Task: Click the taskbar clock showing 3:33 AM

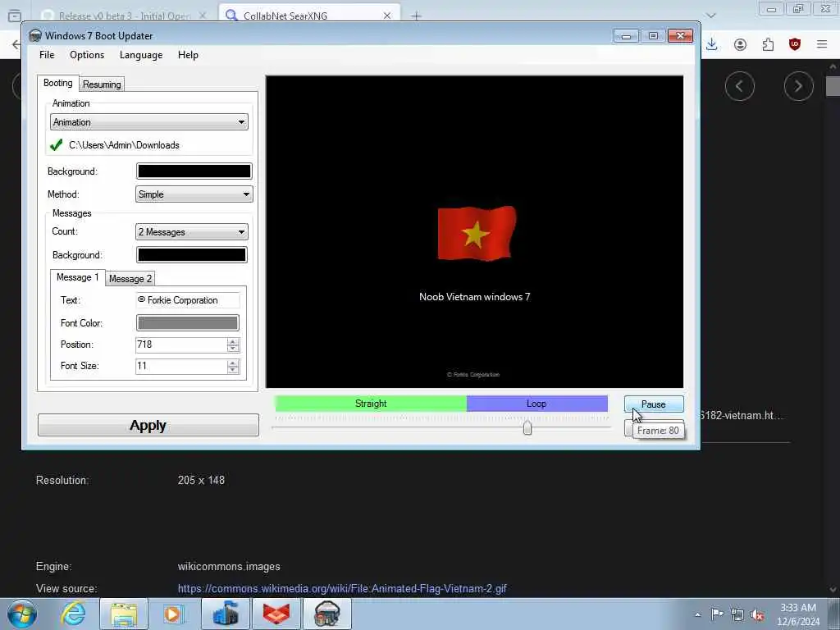Action: pyautogui.click(x=798, y=614)
